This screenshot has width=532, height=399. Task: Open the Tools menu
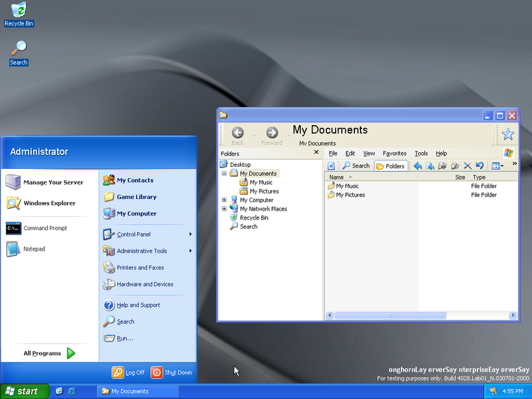click(421, 154)
